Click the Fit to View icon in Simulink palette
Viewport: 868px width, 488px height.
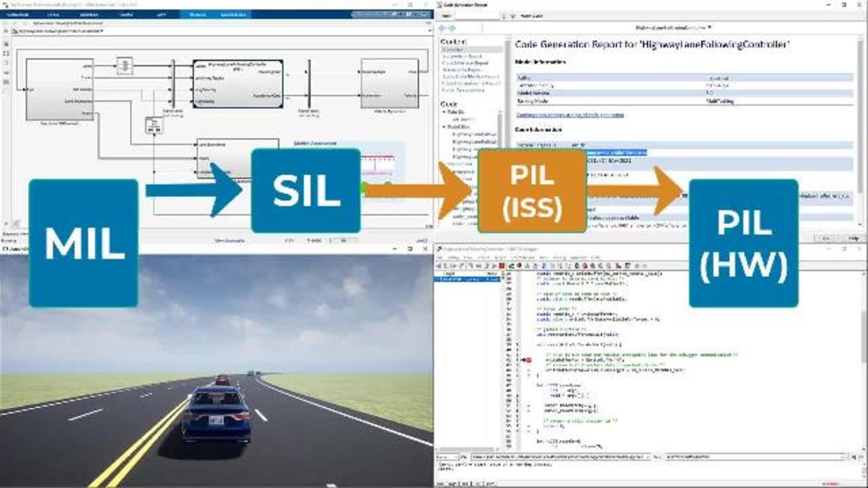pyautogui.click(x=6, y=52)
